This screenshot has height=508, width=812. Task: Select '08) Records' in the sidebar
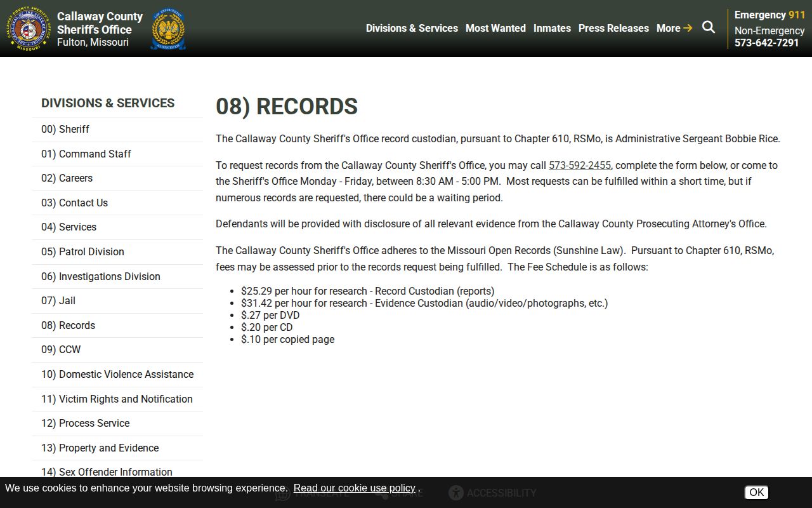tap(117, 326)
